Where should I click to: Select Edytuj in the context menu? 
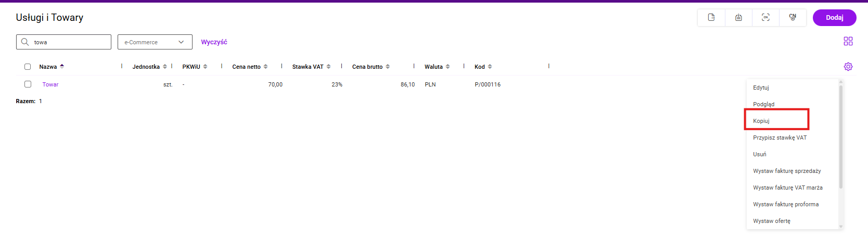click(761, 88)
